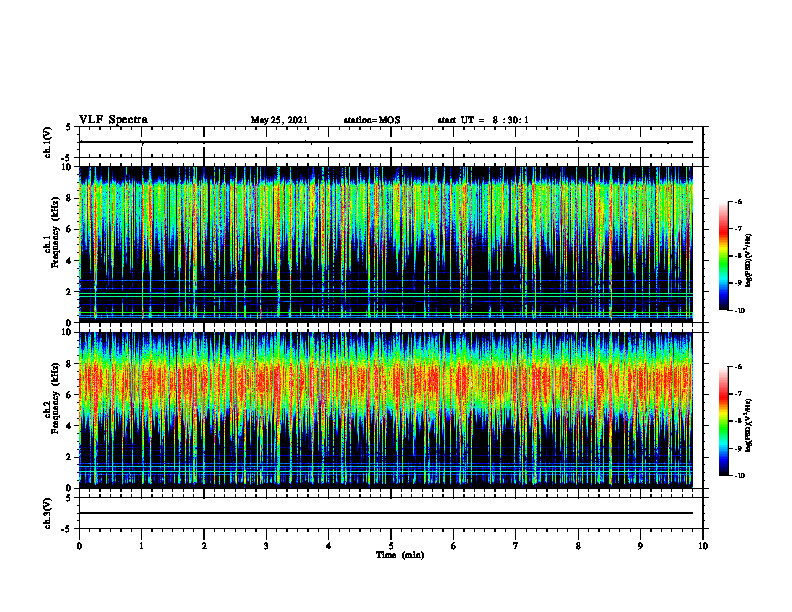Click the "Time (min)" axis title

click(x=400, y=555)
